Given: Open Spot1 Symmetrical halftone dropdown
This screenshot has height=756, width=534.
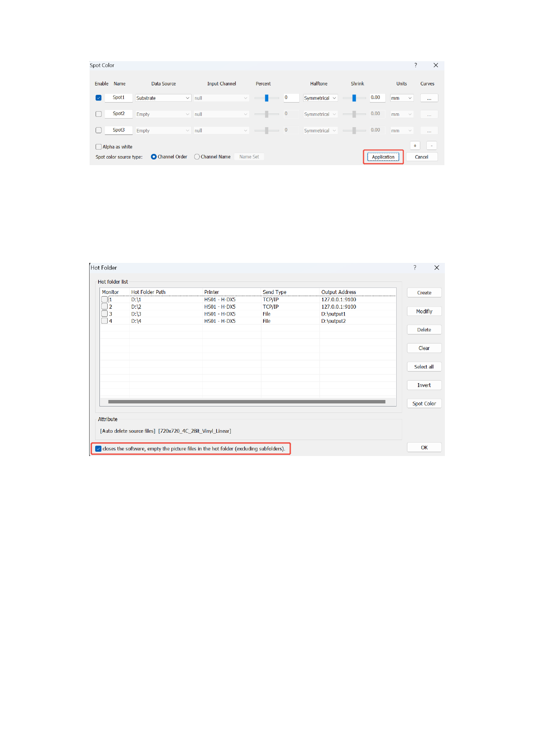Looking at the screenshot, I should pos(320,98).
